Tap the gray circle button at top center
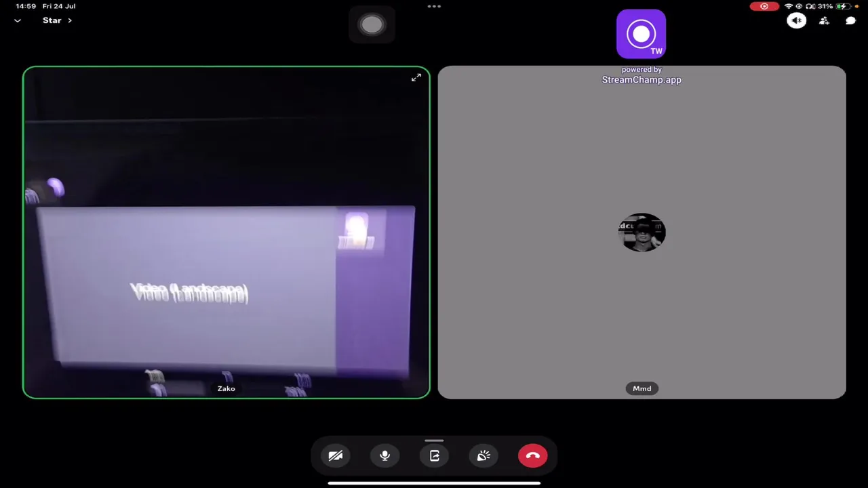The image size is (868, 488). pos(372,24)
